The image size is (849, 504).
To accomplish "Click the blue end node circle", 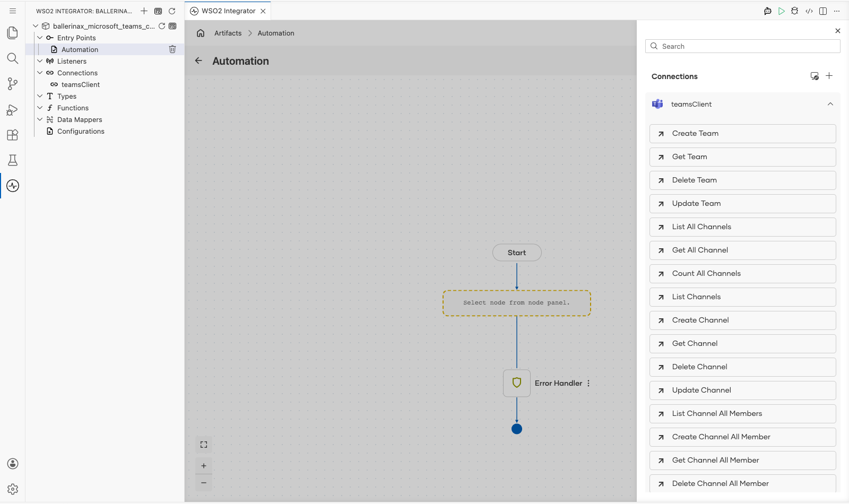I will click(517, 429).
